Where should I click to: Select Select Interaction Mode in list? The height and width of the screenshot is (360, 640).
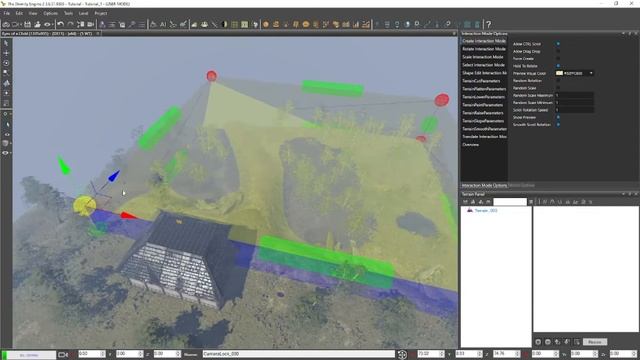pos(484,65)
